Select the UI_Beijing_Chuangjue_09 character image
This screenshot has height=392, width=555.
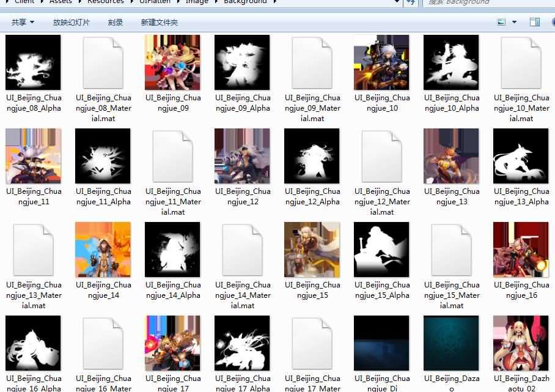pos(172,62)
